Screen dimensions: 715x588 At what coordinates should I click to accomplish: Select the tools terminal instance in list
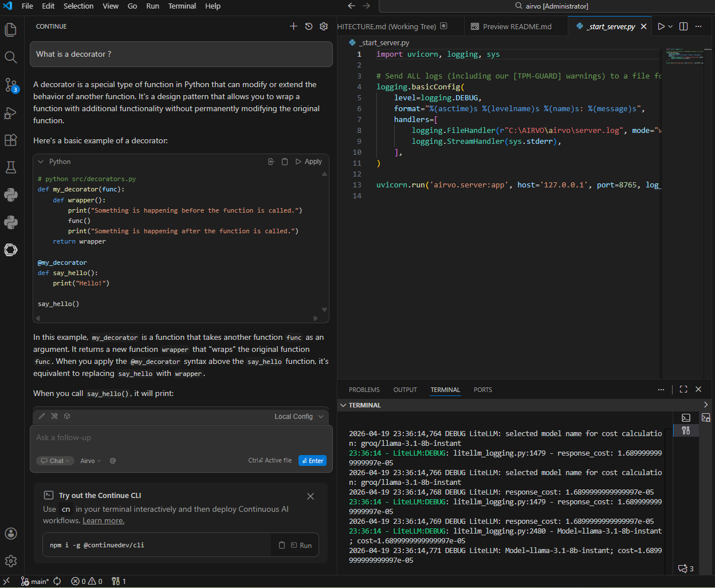point(686,430)
